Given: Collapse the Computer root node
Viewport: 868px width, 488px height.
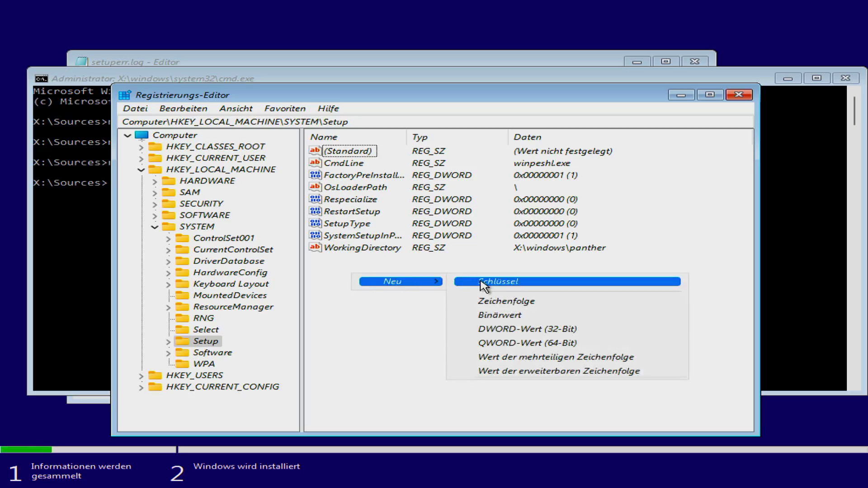Looking at the screenshot, I should pyautogui.click(x=127, y=136).
